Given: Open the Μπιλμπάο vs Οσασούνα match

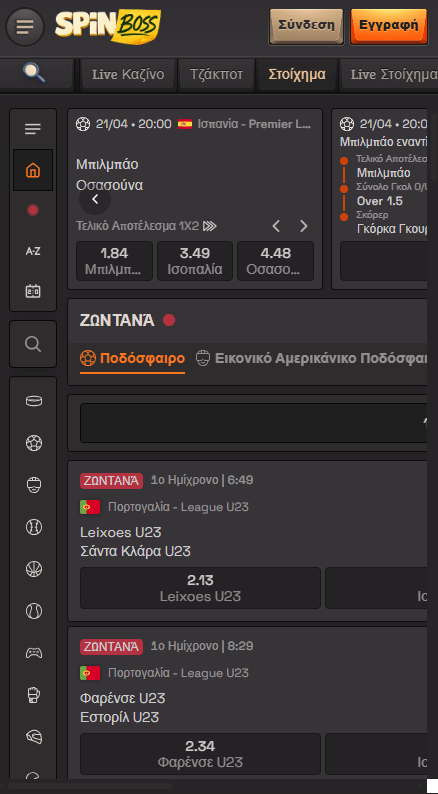Looking at the screenshot, I should click(109, 175).
